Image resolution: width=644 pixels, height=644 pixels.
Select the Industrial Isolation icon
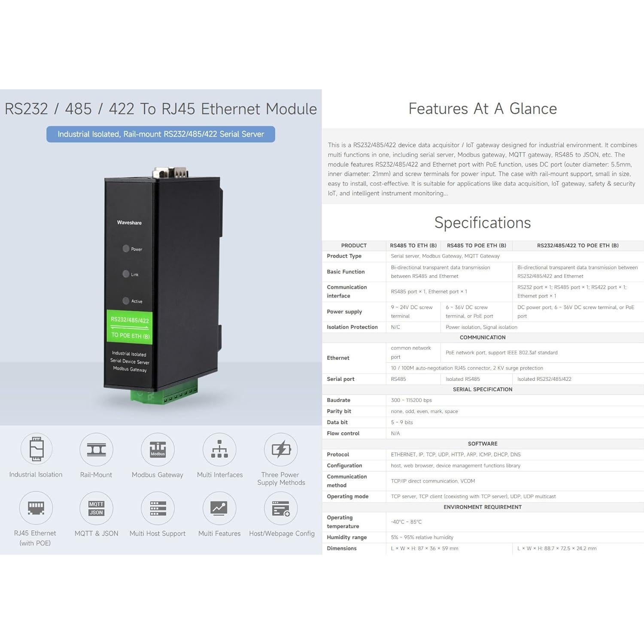click(x=36, y=450)
